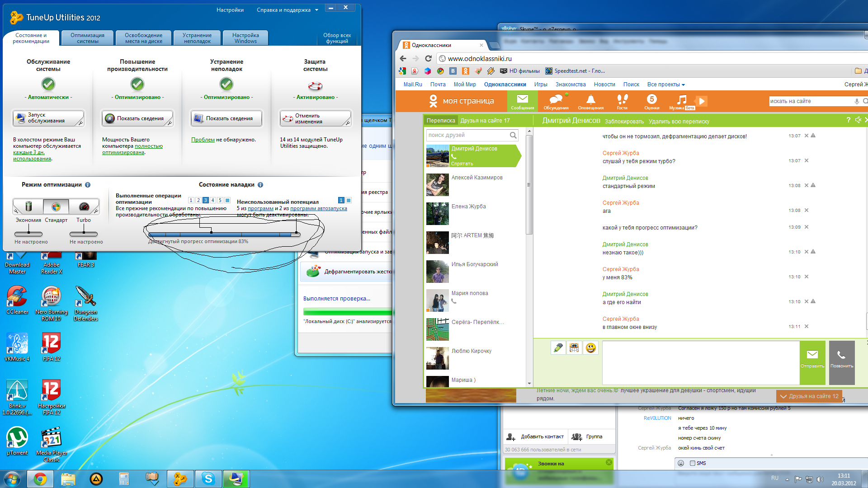Click the поиск друзей search field
The height and width of the screenshot is (488, 868).
point(472,135)
